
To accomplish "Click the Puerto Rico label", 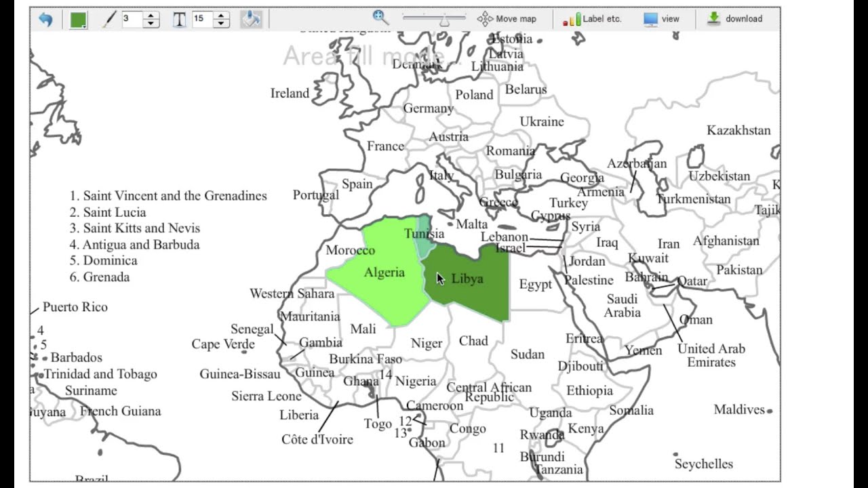I will click(x=75, y=307).
